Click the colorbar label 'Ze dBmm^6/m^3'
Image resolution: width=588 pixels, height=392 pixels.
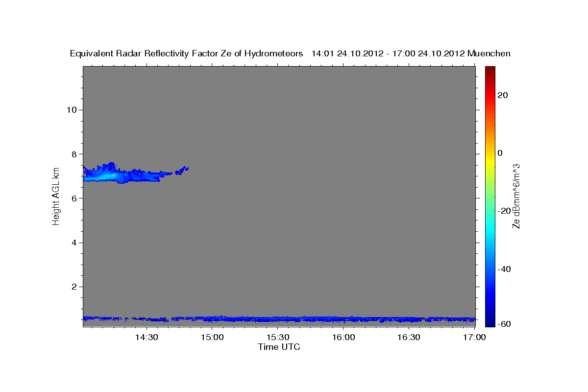coord(515,196)
